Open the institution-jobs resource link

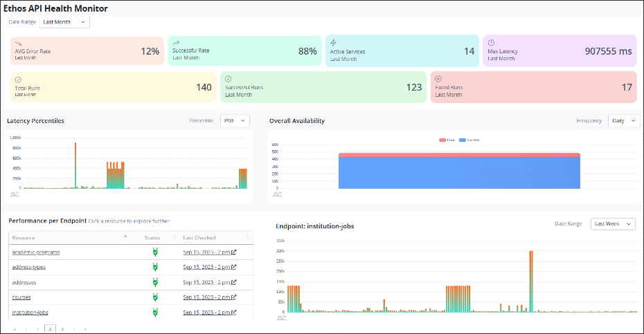click(x=30, y=313)
